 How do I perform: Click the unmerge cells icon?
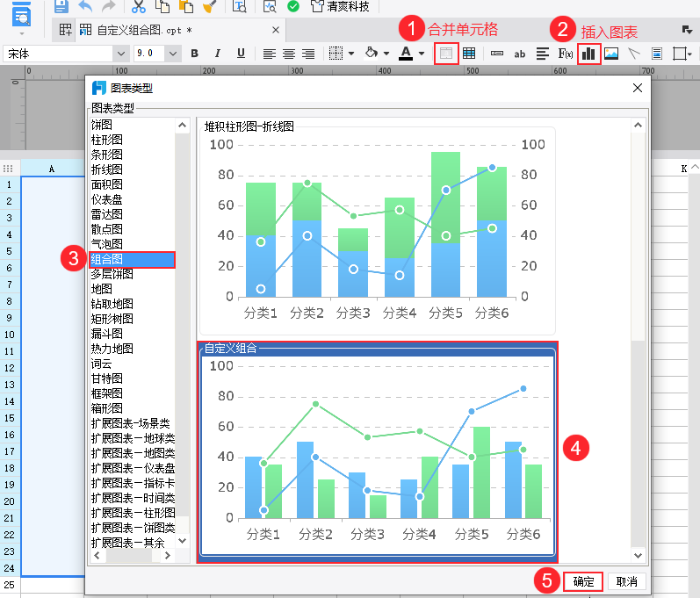tap(469, 54)
